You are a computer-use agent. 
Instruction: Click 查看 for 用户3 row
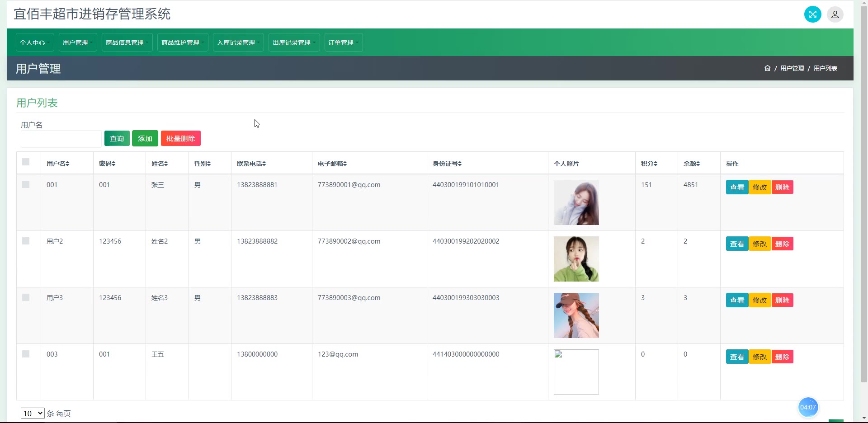pyautogui.click(x=737, y=301)
